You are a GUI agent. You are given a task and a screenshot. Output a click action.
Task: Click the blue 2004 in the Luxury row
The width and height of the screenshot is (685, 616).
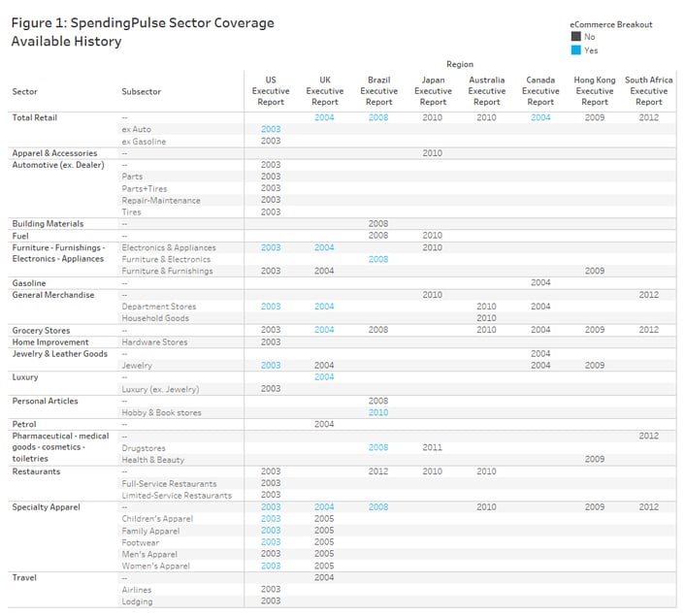(x=324, y=377)
